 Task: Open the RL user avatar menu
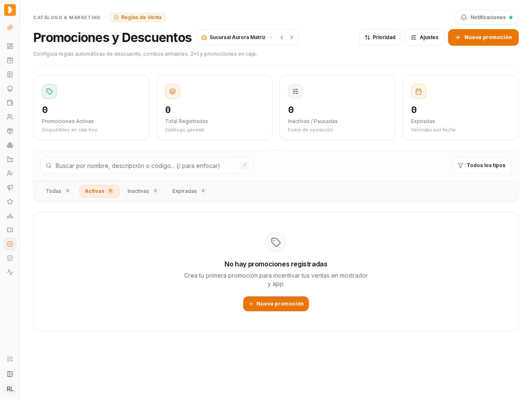click(10, 389)
